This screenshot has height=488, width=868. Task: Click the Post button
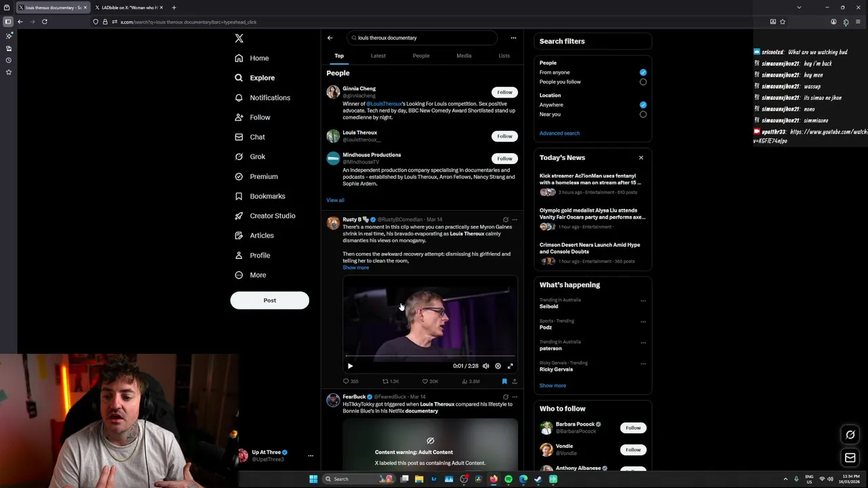point(269,300)
